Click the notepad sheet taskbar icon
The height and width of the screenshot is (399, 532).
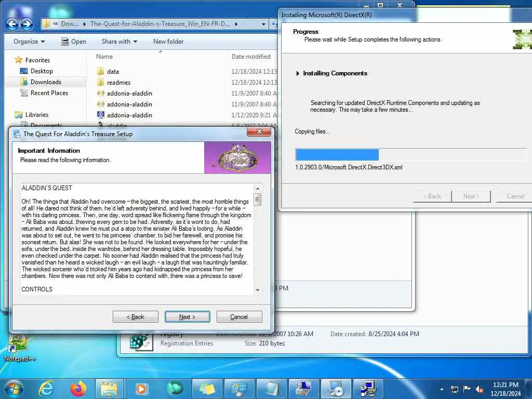point(271,389)
